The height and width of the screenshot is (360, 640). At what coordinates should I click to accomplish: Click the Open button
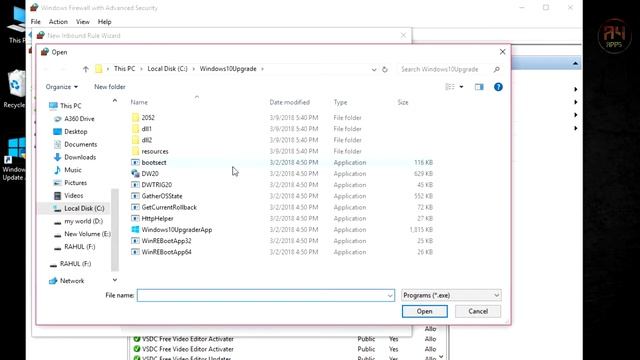click(x=424, y=311)
